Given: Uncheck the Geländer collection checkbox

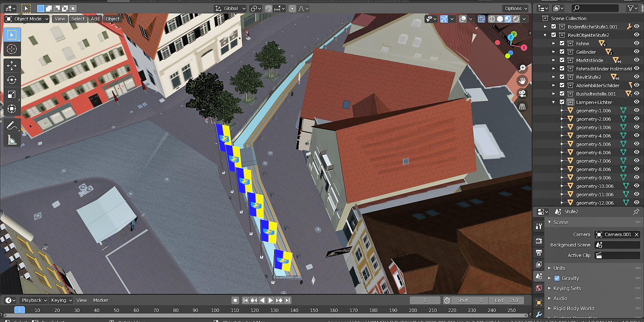Looking at the screenshot, I should point(562,52).
